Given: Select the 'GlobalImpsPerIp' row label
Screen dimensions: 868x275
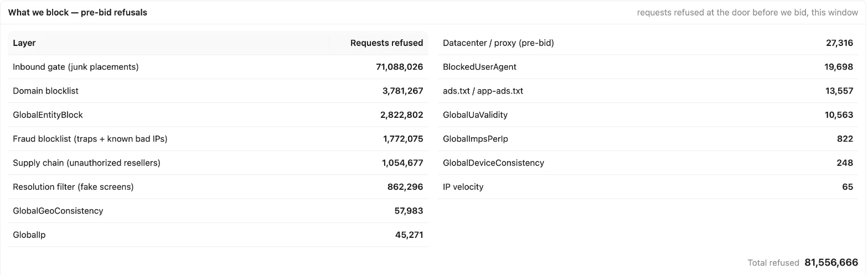Looking at the screenshot, I should 476,139.
